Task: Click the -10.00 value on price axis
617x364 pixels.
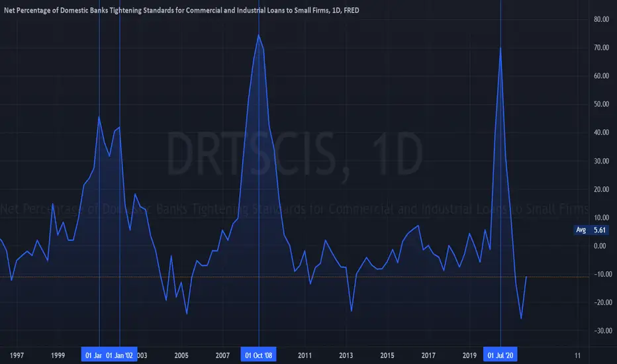Action: (x=602, y=274)
